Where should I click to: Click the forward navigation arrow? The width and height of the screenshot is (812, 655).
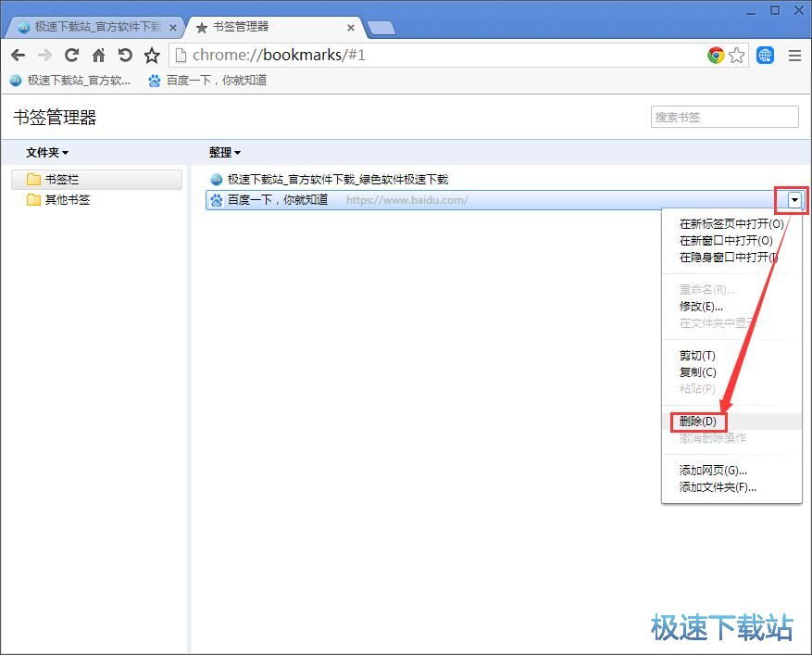tap(45, 55)
